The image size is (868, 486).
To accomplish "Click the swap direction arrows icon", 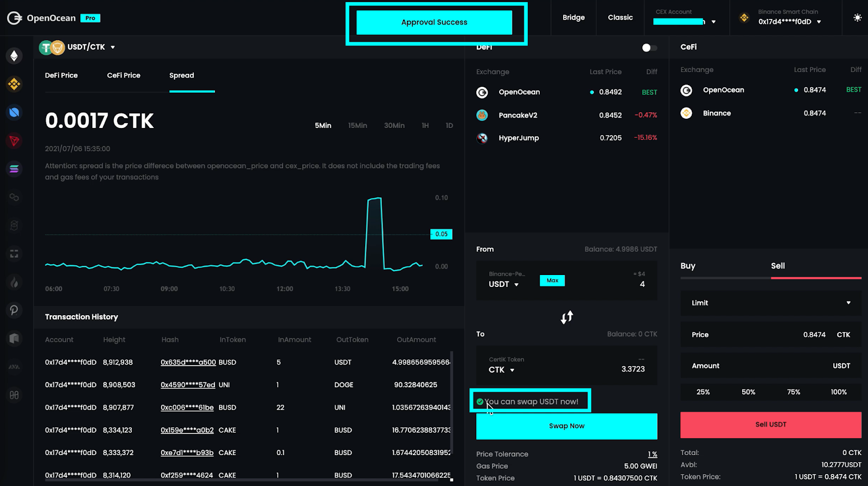I will pos(567,317).
